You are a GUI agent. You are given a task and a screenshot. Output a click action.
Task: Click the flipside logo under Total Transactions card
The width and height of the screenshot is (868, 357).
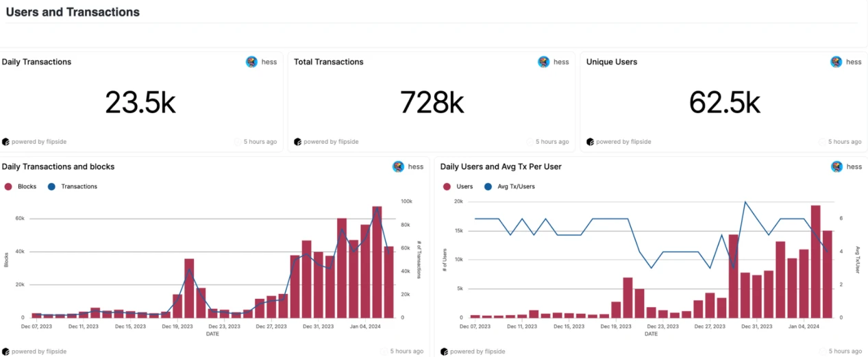tap(297, 142)
